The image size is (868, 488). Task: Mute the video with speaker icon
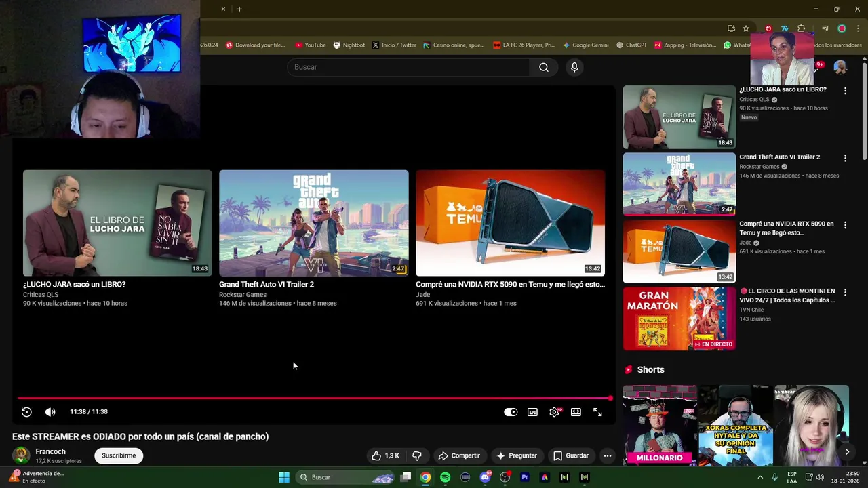pos(50,411)
